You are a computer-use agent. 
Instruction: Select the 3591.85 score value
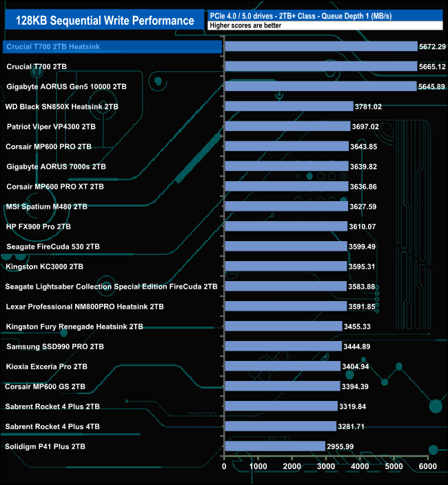(x=362, y=307)
